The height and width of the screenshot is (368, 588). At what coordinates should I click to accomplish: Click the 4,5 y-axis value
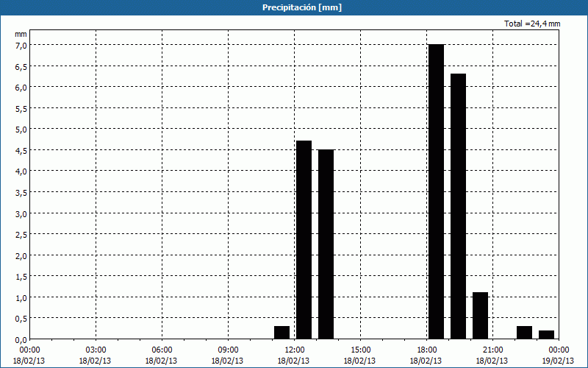(21, 150)
